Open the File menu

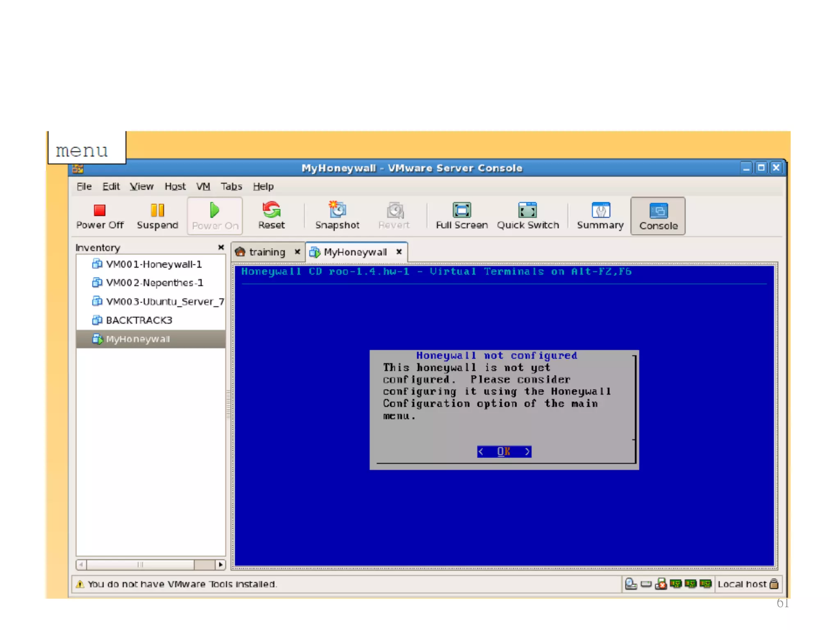coord(84,187)
